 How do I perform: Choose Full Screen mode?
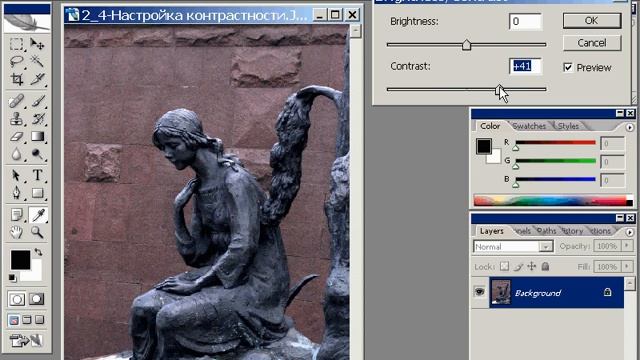click(40, 320)
